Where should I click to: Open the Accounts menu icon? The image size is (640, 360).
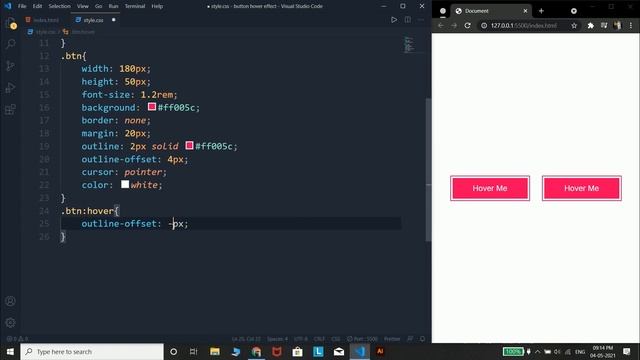click(x=11, y=301)
